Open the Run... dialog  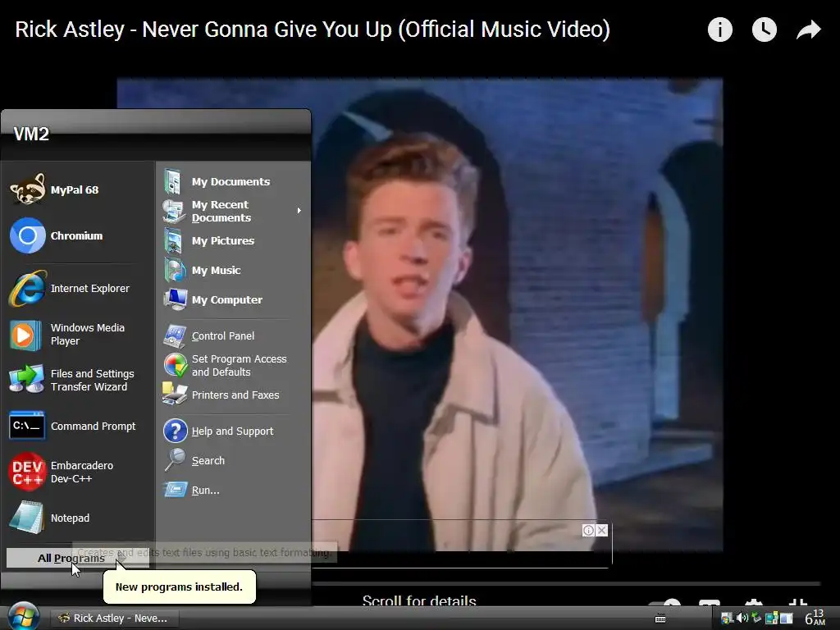click(x=234, y=490)
